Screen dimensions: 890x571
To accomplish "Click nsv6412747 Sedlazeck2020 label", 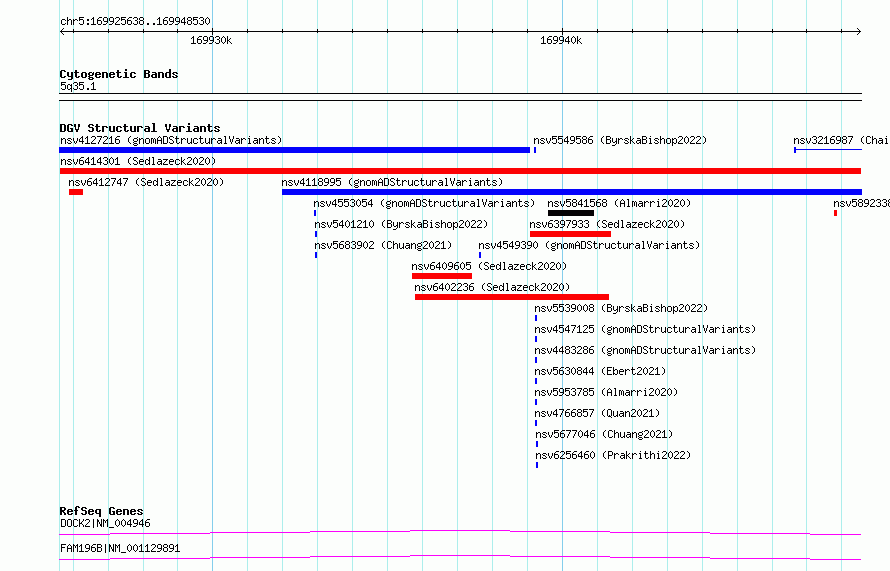I will (x=146, y=182).
